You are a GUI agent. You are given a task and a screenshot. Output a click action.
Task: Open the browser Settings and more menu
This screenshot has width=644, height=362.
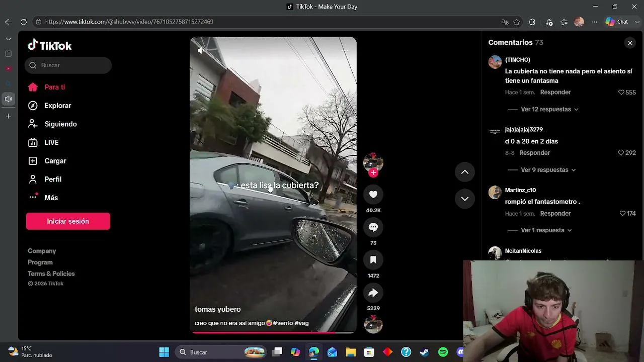[x=594, y=22]
